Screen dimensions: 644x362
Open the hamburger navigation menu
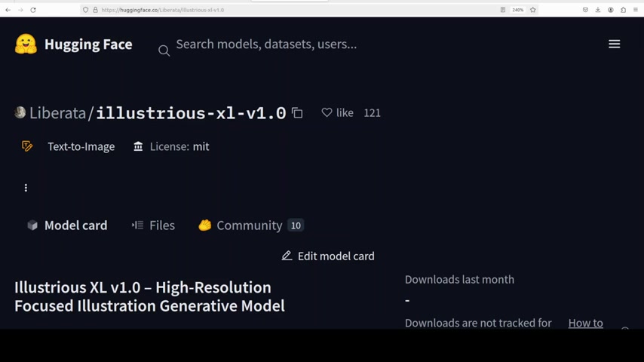click(x=614, y=44)
